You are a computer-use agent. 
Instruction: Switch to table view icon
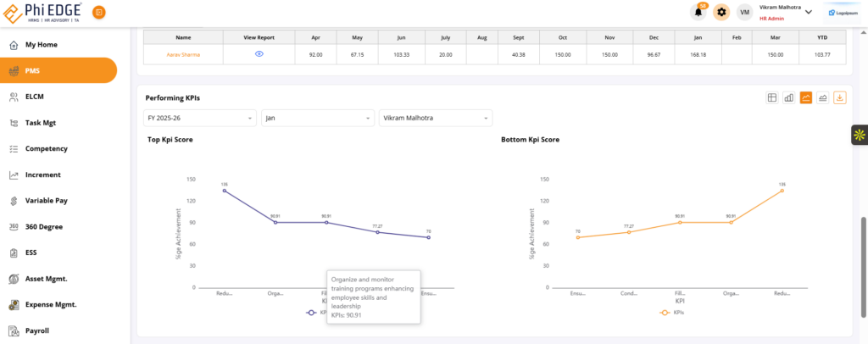[x=772, y=97]
